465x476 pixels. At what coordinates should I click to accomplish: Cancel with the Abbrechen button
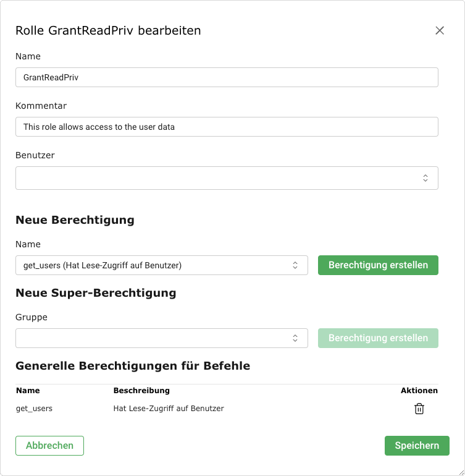click(49, 446)
